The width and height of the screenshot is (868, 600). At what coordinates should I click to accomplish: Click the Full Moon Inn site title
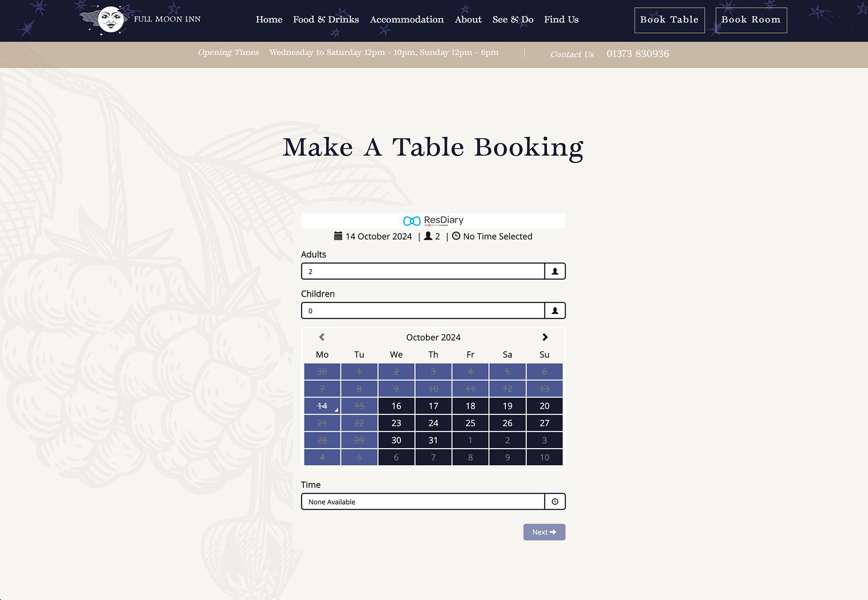(167, 19)
